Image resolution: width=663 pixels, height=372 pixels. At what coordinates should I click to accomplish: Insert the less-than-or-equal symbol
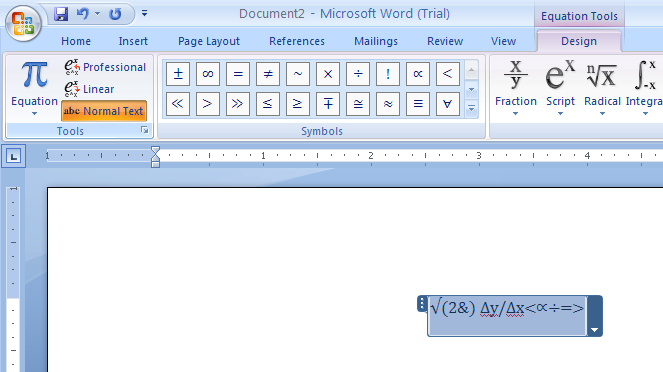(x=268, y=104)
